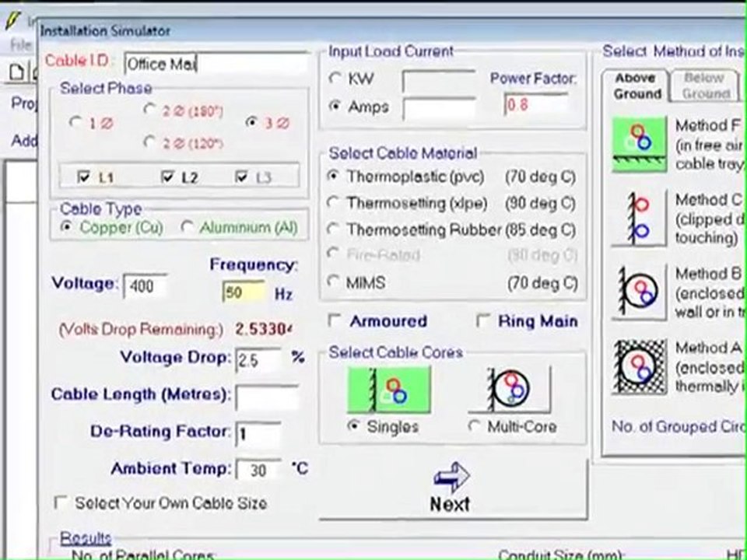Click the Cable Length (Metres) field
Image resolution: width=747 pixels, height=560 pixels.
click(267, 397)
